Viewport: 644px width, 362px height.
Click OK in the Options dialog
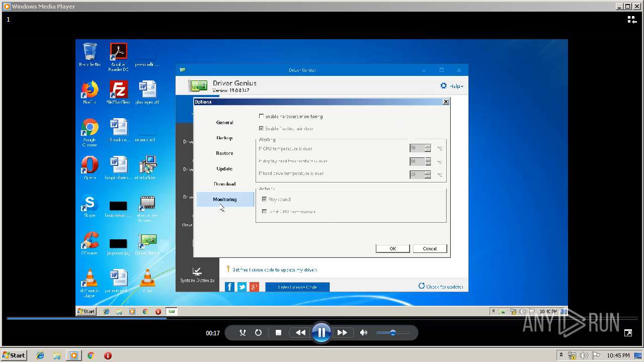[392, 249]
